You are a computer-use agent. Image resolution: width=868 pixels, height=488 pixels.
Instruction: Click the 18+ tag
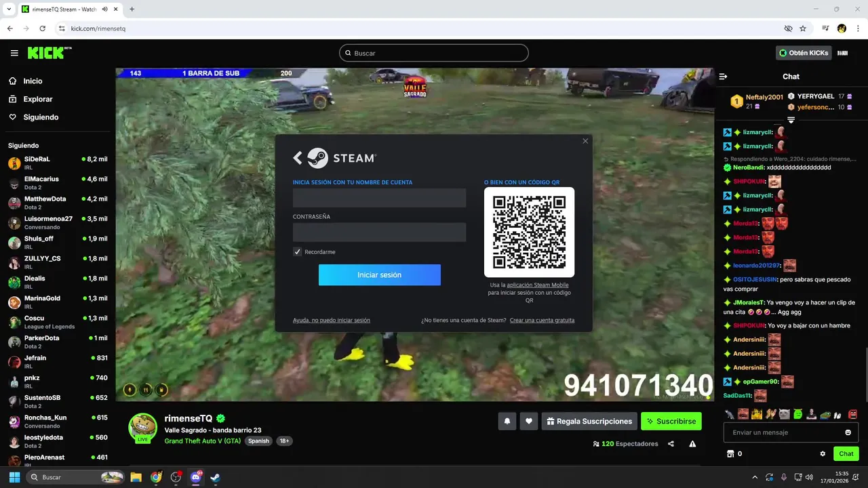pos(284,441)
